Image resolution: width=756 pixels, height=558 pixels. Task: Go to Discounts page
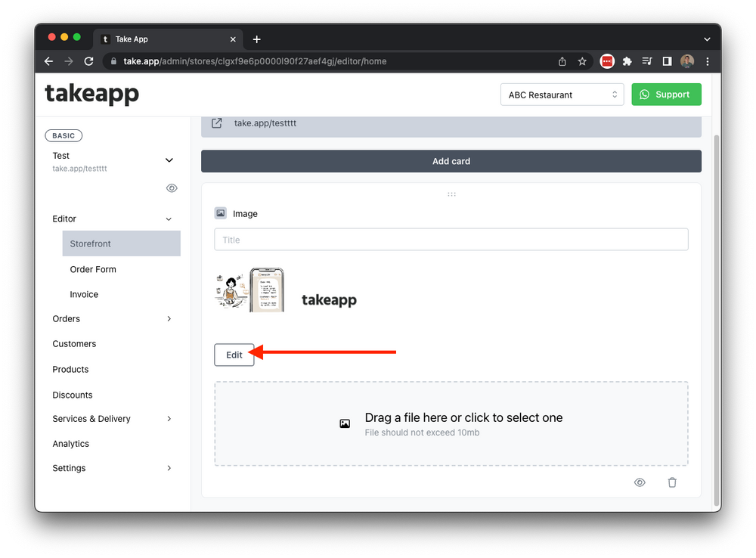tap(73, 395)
